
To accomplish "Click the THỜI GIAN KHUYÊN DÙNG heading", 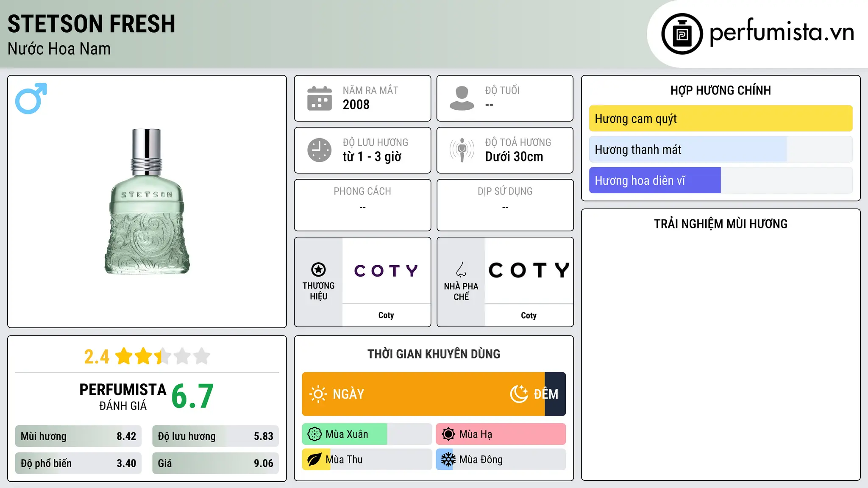I will (x=434, y=354).
